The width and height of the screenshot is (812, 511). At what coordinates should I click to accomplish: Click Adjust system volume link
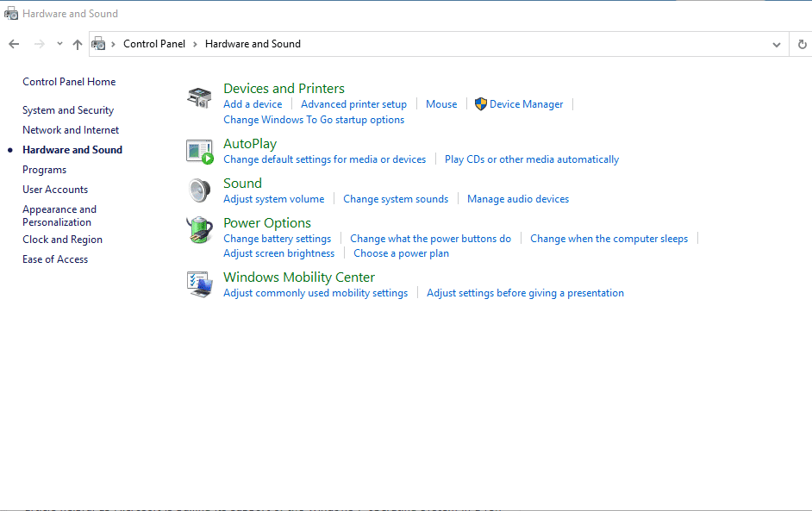click(273, 199)
